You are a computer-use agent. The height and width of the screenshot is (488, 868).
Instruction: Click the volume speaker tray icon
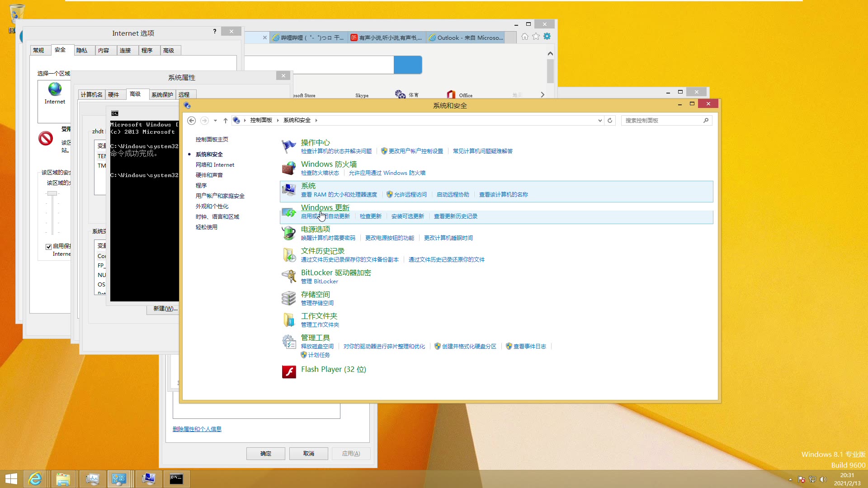[x=823, y=479]
